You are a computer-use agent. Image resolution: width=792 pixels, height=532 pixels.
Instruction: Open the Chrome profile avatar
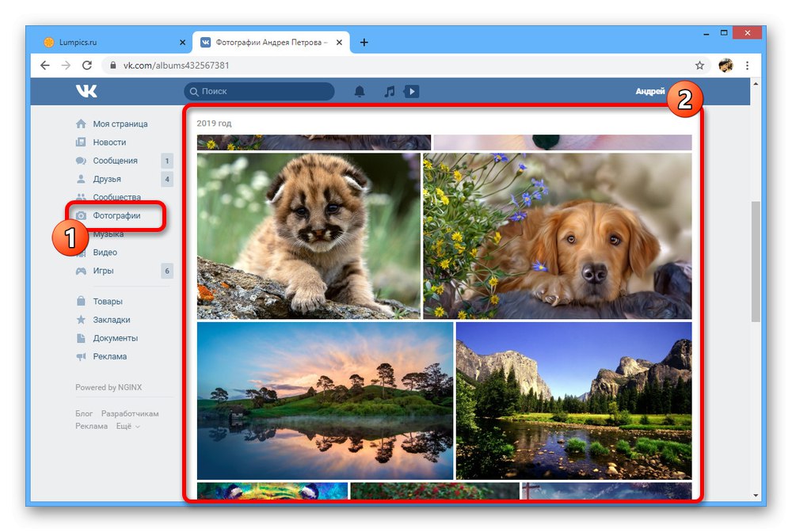tap(725, 65)
